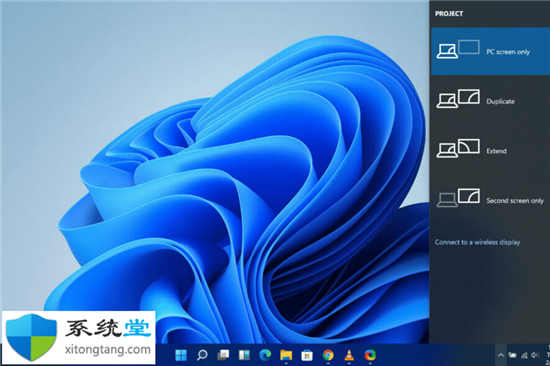550x366 pixels.
Task: Click the volume speaker tray icon
Action: tap(535, 355)
